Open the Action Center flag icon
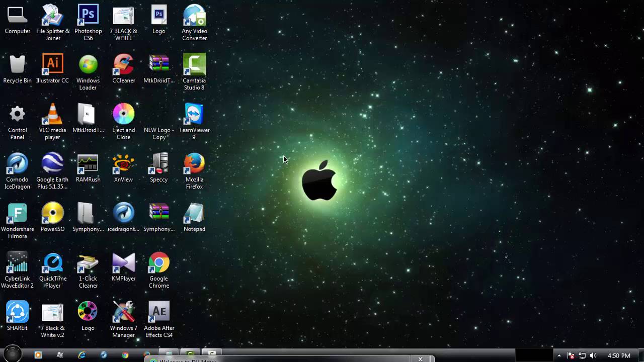Image resolution: width=644 pixels, height=362 pixels. click(x=571, y=355)
